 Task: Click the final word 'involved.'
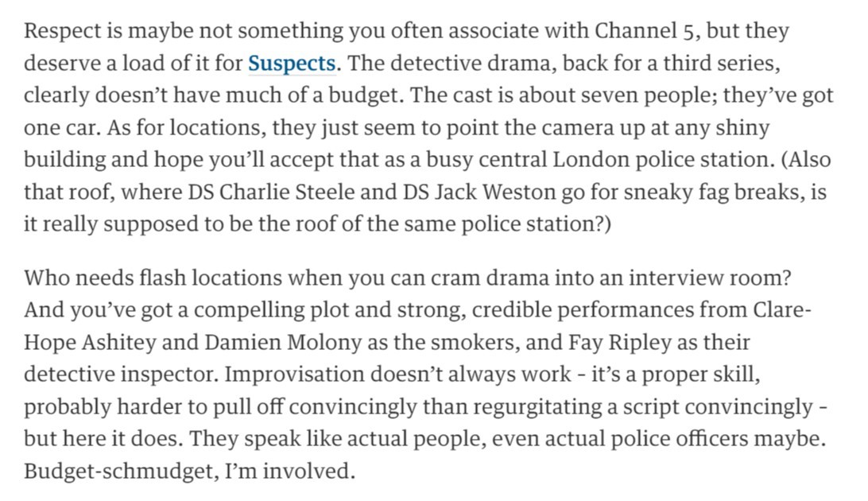pos(308,471)
